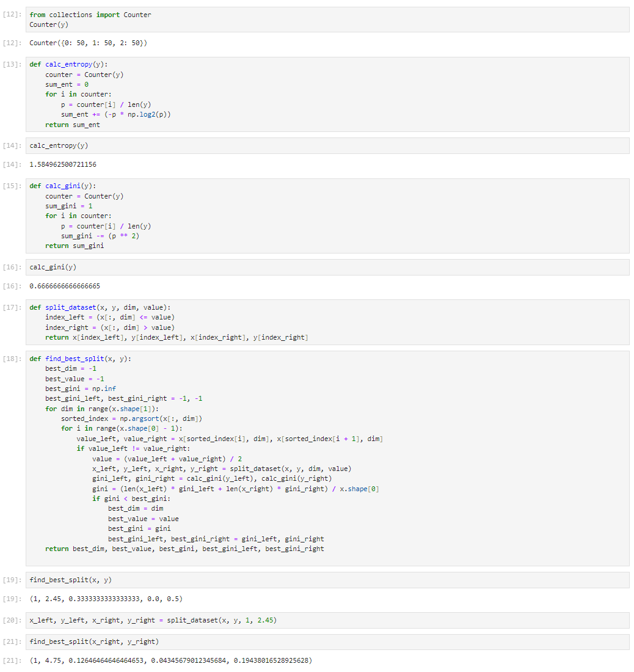This screenshot has height=672, width=634.
Task: Select the calc_gini function definition cell
Action: coord(327,216)
